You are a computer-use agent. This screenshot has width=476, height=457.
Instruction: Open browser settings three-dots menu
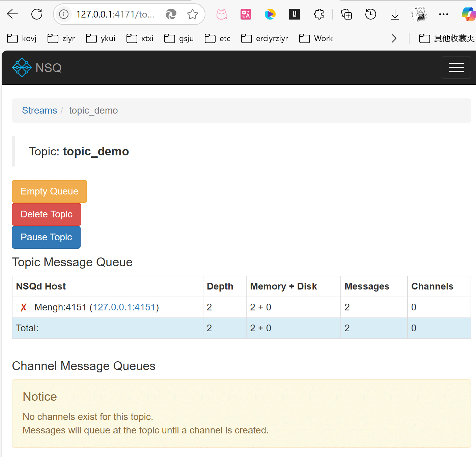tap(443, 14)
